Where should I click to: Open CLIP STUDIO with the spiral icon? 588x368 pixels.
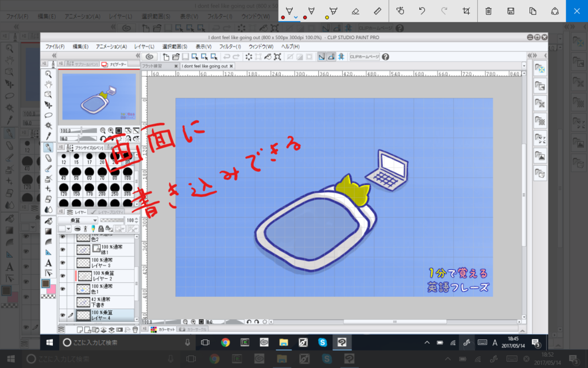149,57
